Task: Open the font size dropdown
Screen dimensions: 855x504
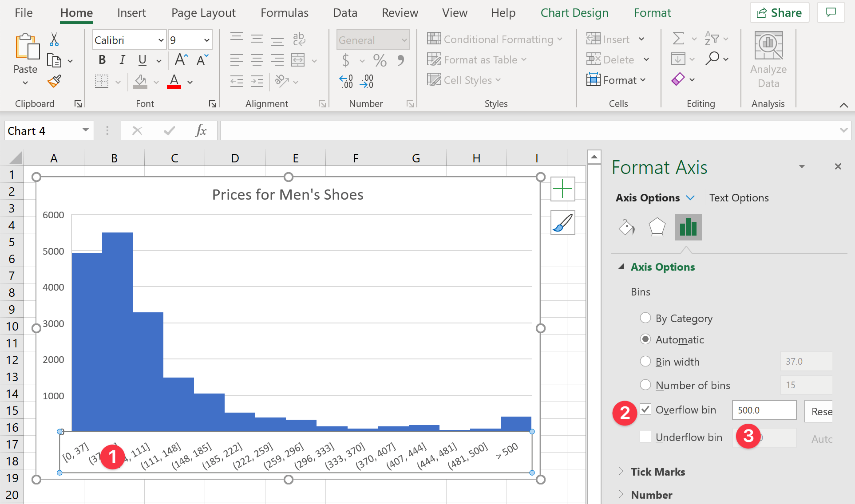Action: pos(206,39)
